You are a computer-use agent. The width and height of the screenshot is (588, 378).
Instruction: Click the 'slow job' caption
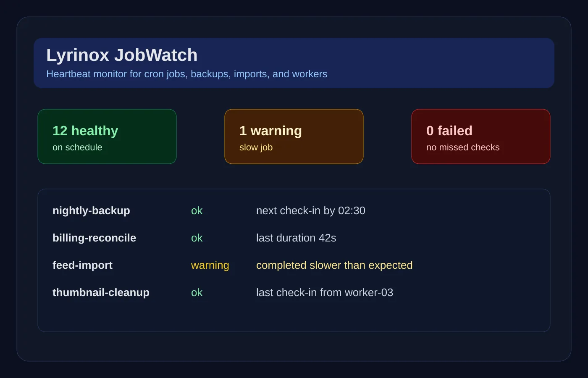[x=256, y=147]
